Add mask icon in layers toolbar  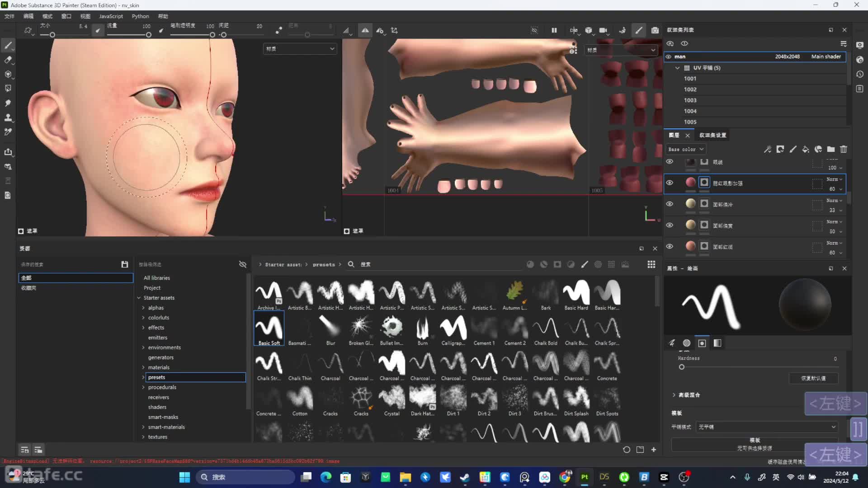click(x=780, y=149)
